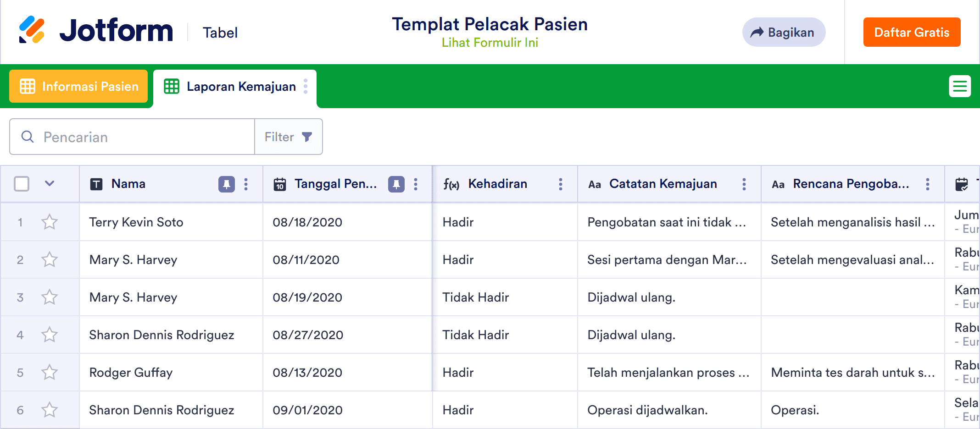Switch to Informasi Pasien tab
980x429 pixels.
78,86
